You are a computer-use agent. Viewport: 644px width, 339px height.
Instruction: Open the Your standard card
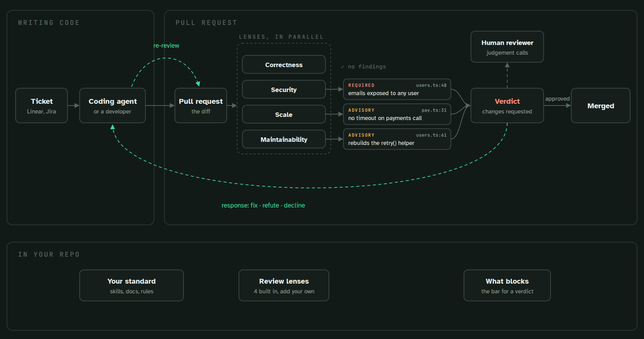point(132,285)
